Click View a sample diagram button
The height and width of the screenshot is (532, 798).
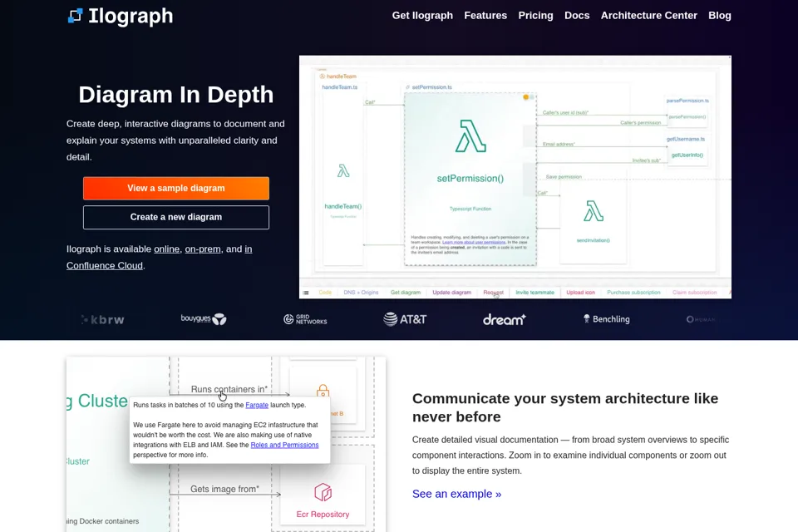click(176, 189)
